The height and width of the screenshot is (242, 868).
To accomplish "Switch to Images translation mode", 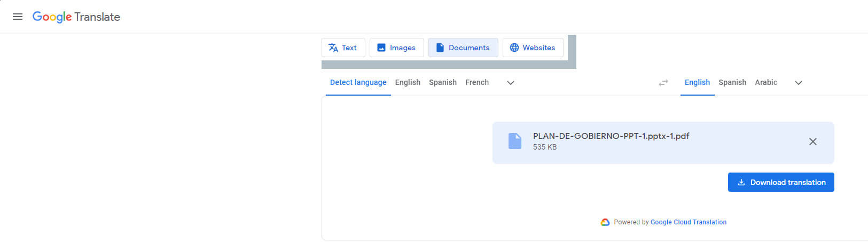I will click(x=396, y=48).
